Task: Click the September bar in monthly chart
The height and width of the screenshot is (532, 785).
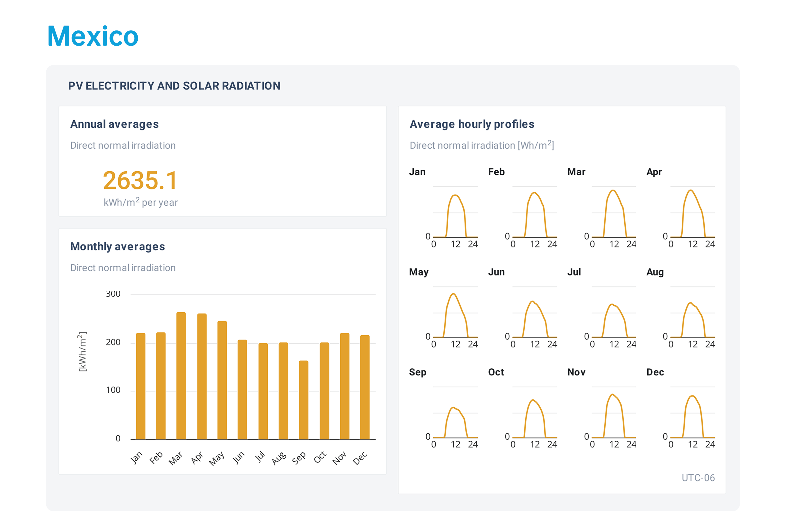Action: (303, 400)
